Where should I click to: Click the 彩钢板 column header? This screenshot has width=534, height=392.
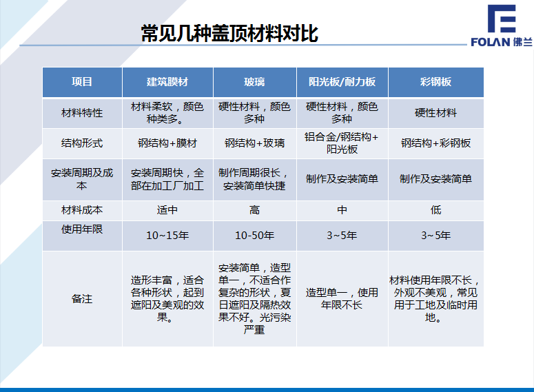(435, 82)
